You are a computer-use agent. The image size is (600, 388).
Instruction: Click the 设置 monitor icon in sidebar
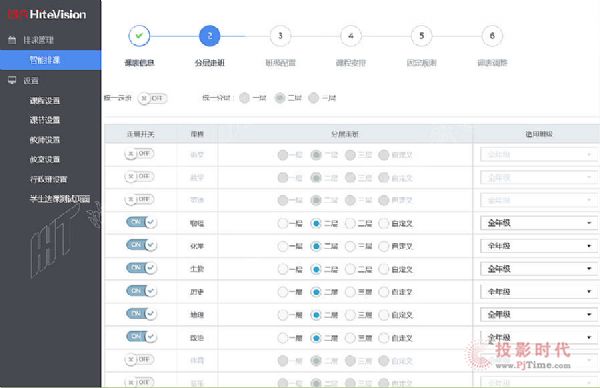coord(12,80)
